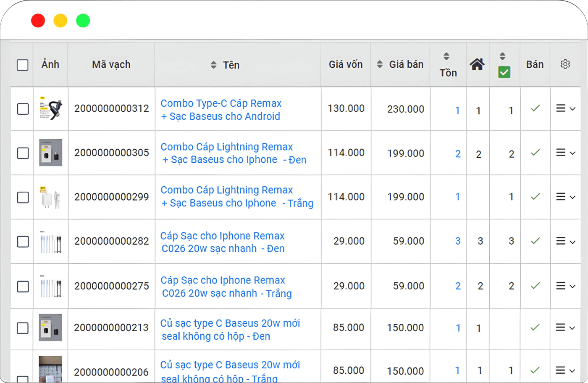Click the home warehouse icon column header
This screenshot has width=588, height=383.
(477, 64)
